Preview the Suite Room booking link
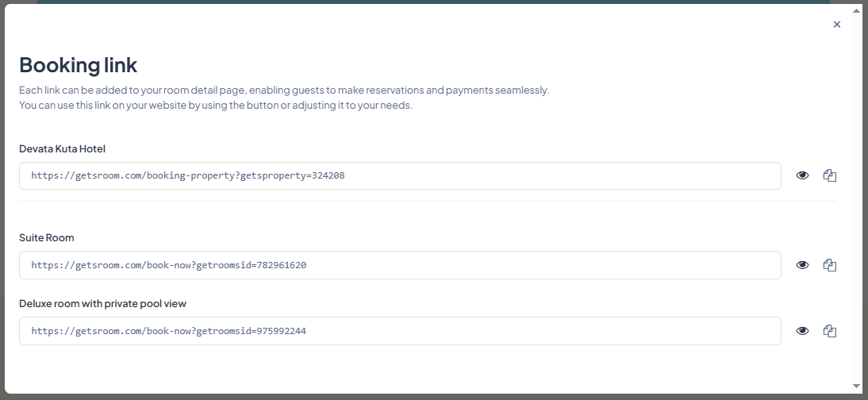 click(x=802, y=265)
